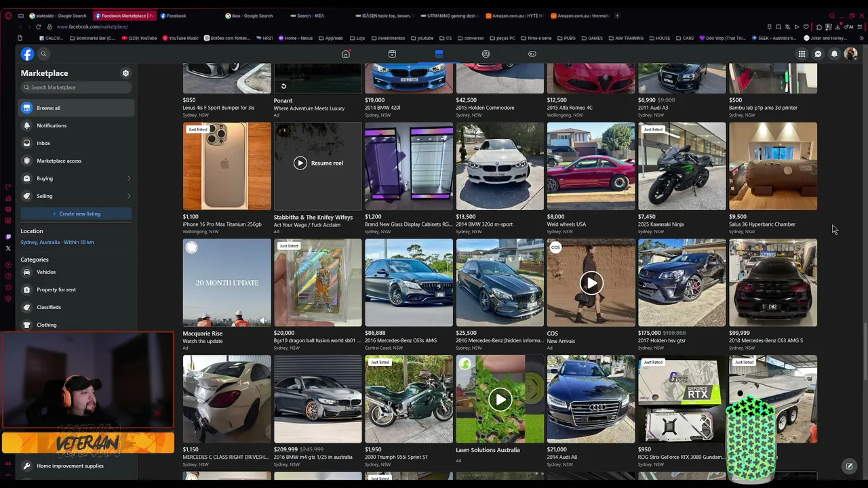Viewport: 868px width, 488px height.
Task: Open the Vehicles category
Action: 76,272
